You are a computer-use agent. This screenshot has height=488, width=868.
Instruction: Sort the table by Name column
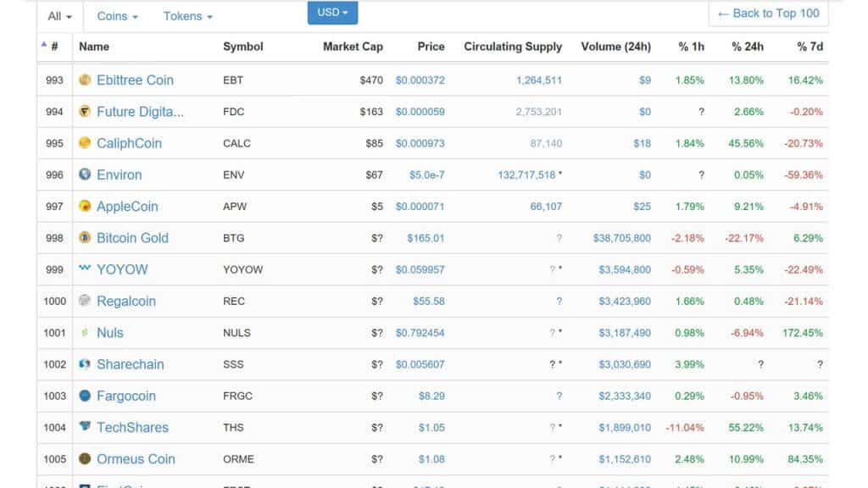[94, 47]
